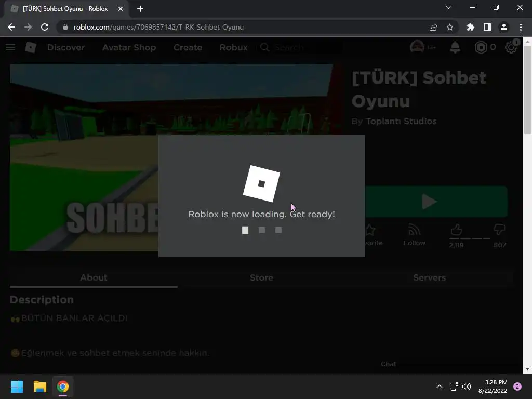Open a new browser tab with the plus

[140, 9]
